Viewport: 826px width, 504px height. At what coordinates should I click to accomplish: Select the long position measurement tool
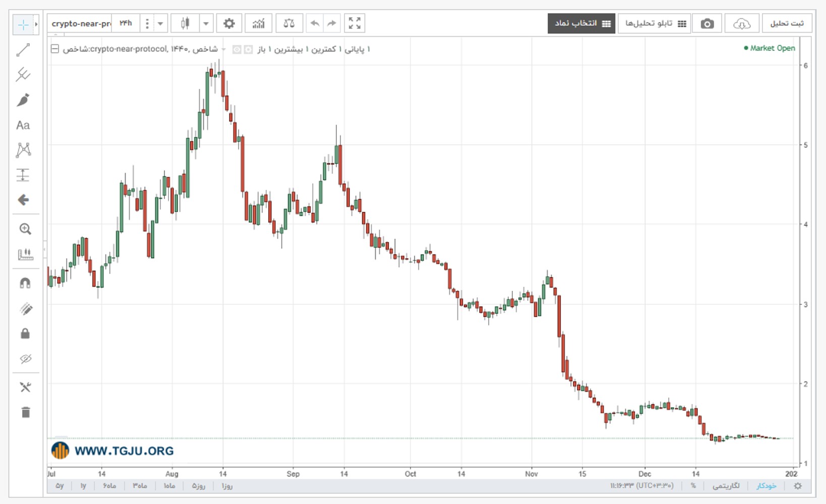pos(23,175)
